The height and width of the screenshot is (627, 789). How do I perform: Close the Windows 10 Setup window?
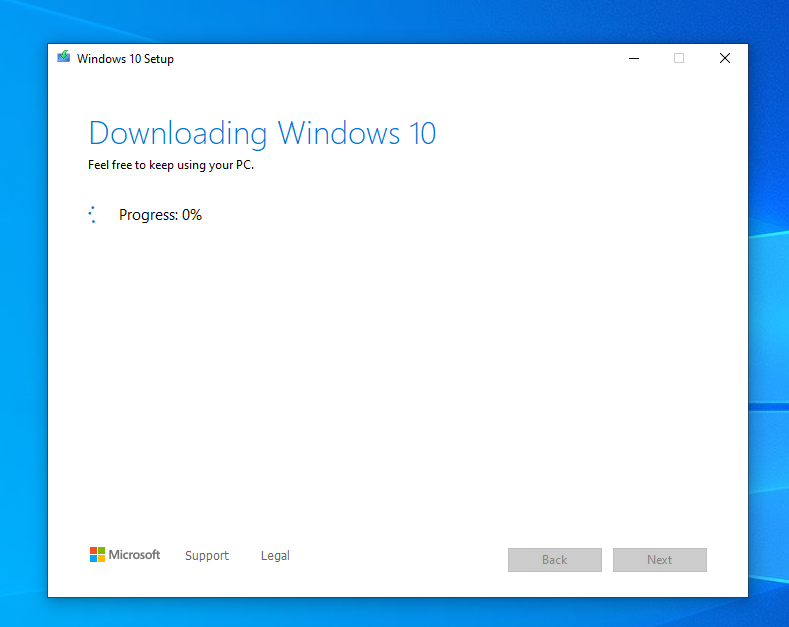click(x=725, y=58)
